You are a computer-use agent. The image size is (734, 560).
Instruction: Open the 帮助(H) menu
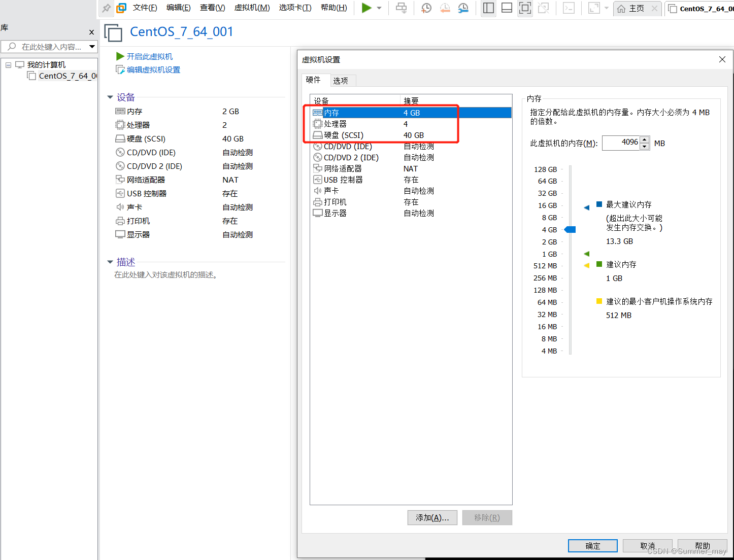[x=334, y=8]
